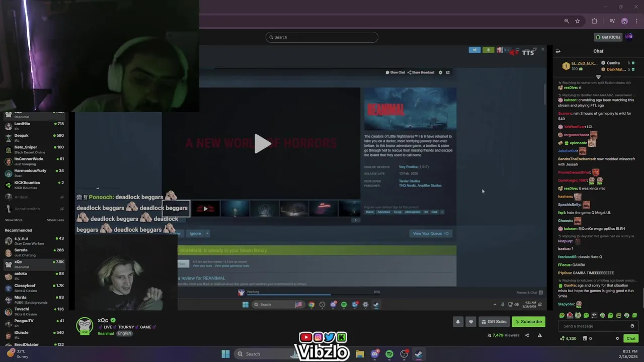Open LordHito channel in sidebar
Viewport: 644px width, 362px height.
[34, 126]
